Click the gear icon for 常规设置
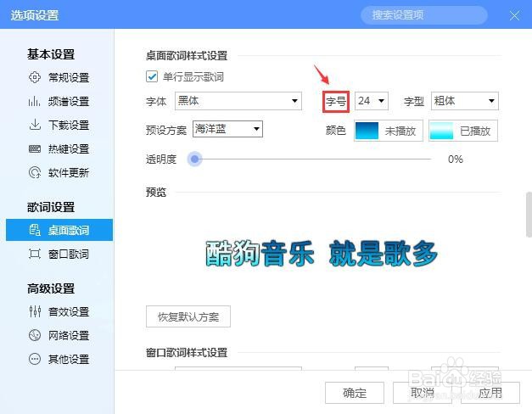 35,77
